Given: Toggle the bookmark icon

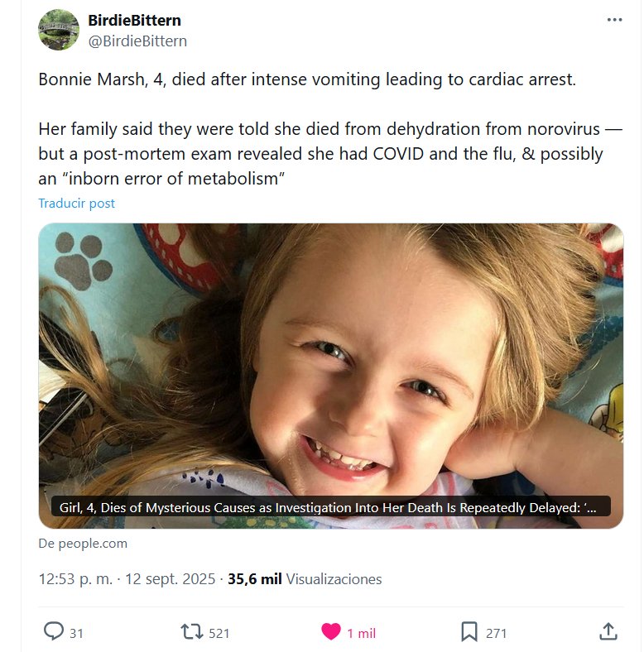Looking at the screenshot, I should (469, 632).
